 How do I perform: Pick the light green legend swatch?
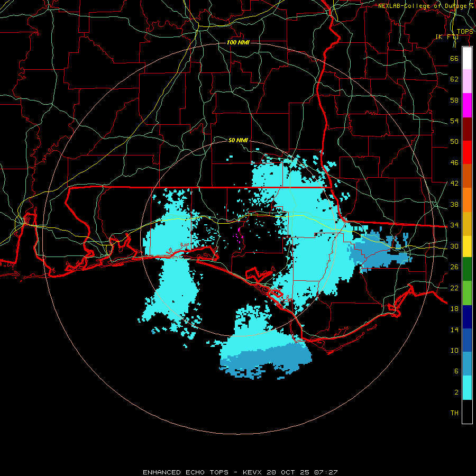467,293
